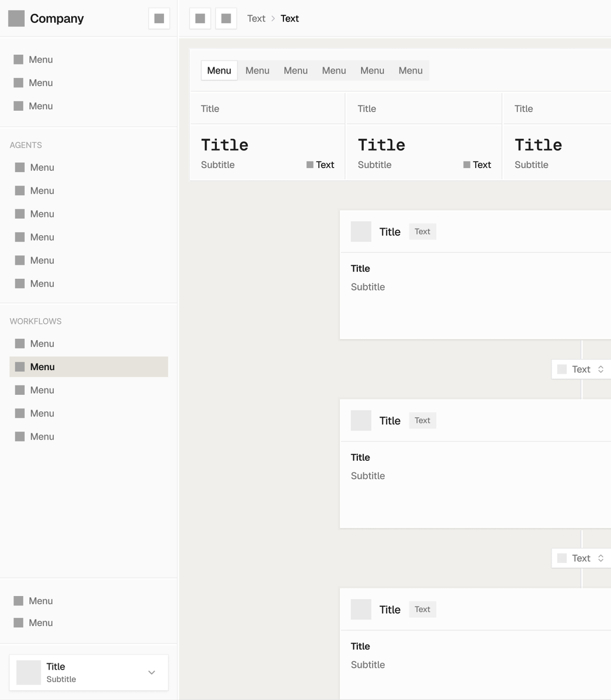
Task: Click the thumbnail in the middle workflow card
Action: pyautogui.click(x=361, y=421)
